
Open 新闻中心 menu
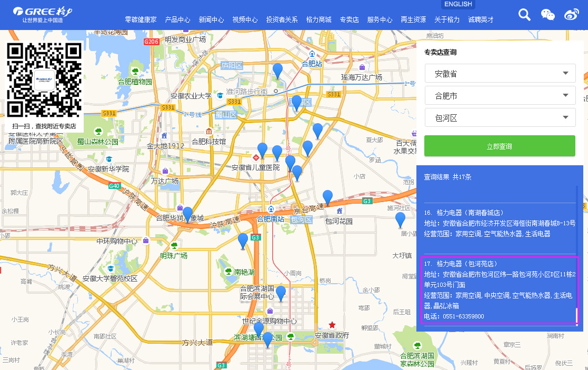coord(211,19)
